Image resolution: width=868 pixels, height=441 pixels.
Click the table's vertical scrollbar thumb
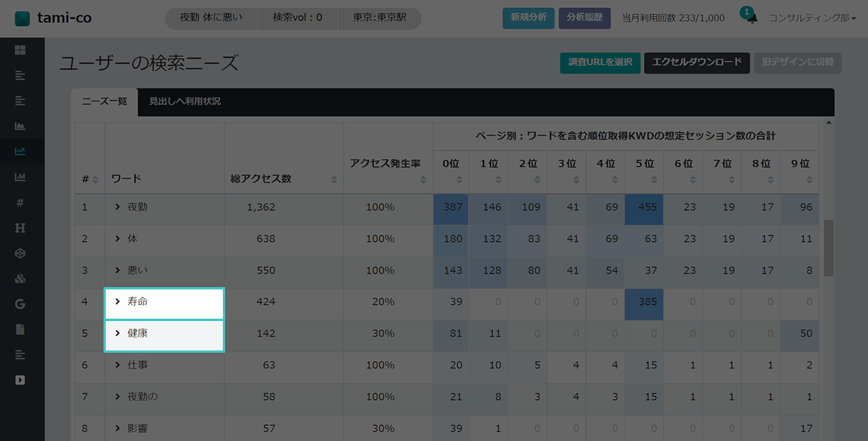click(828, 248)
